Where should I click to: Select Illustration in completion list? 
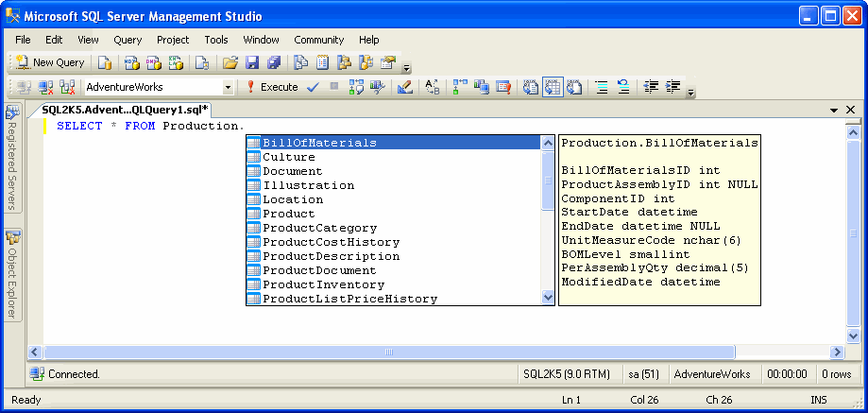[394, 185]
